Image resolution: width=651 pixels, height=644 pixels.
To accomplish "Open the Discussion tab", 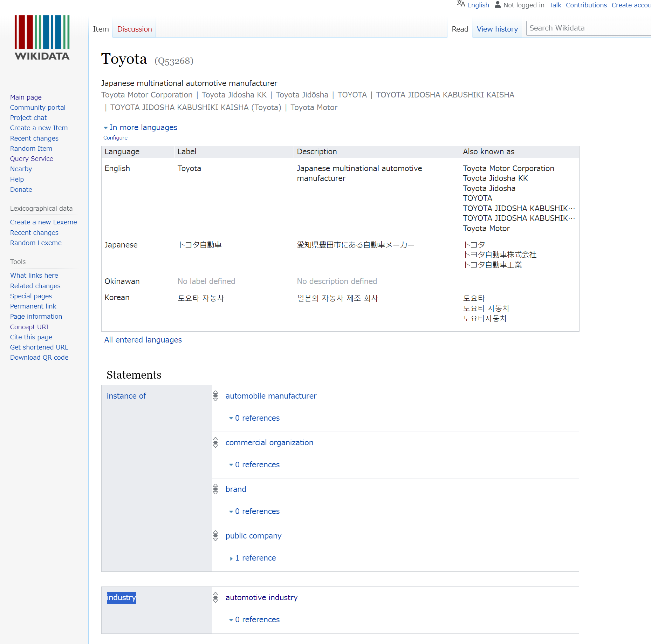I will [135, 29].
